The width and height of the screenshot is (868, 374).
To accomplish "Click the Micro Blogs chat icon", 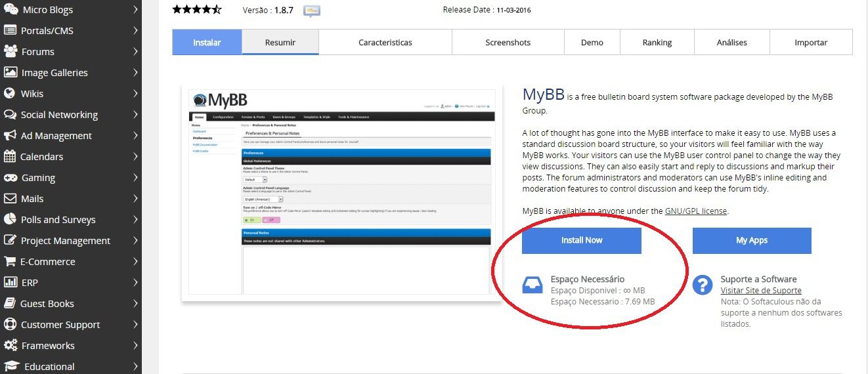I will [x=11, y=9].
